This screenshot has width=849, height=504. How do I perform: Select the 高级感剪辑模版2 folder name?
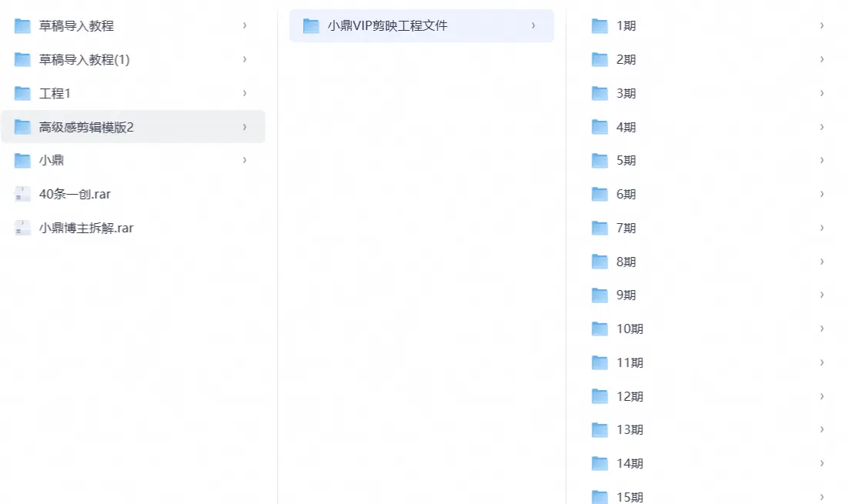(x=86, y=127)
